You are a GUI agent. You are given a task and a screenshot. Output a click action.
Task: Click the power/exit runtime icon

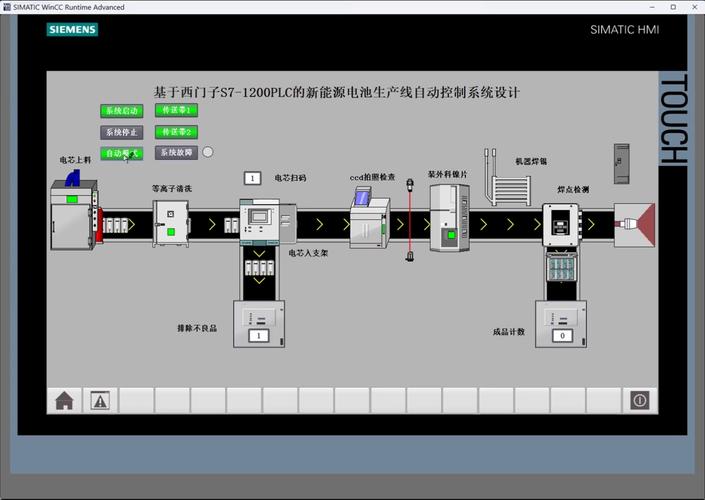640,400
